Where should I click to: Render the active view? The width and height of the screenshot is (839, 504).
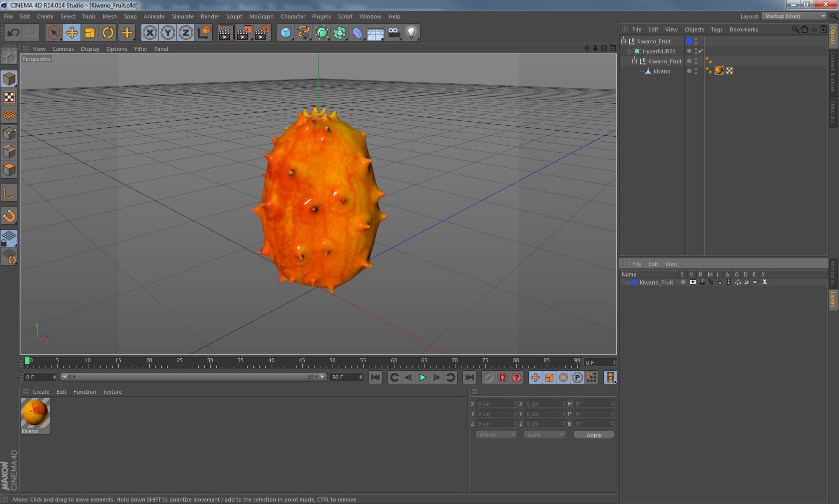pyautogui.click(x=226, y=33)
